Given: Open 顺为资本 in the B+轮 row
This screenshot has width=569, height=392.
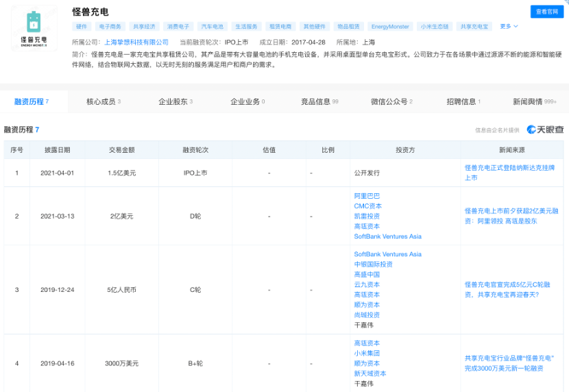Looking at the screenshot, I should (367, 363).
